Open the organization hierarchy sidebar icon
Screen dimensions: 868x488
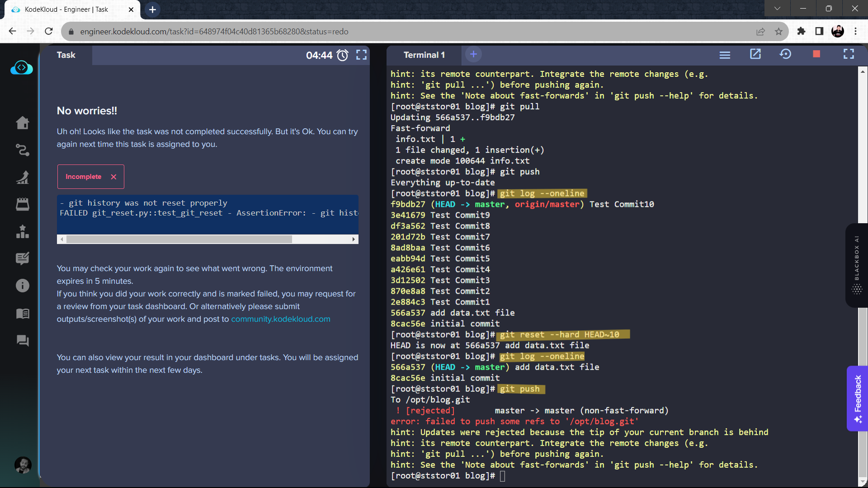(23, 232)
